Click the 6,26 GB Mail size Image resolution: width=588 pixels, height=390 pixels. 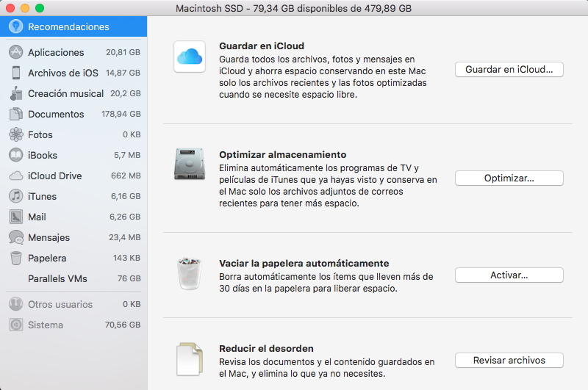[x=125, y=217]
